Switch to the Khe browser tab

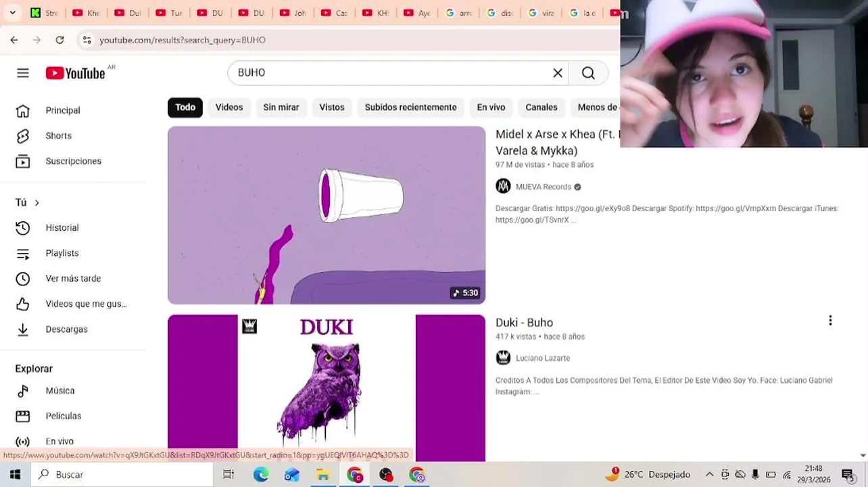tap(86, 13)
